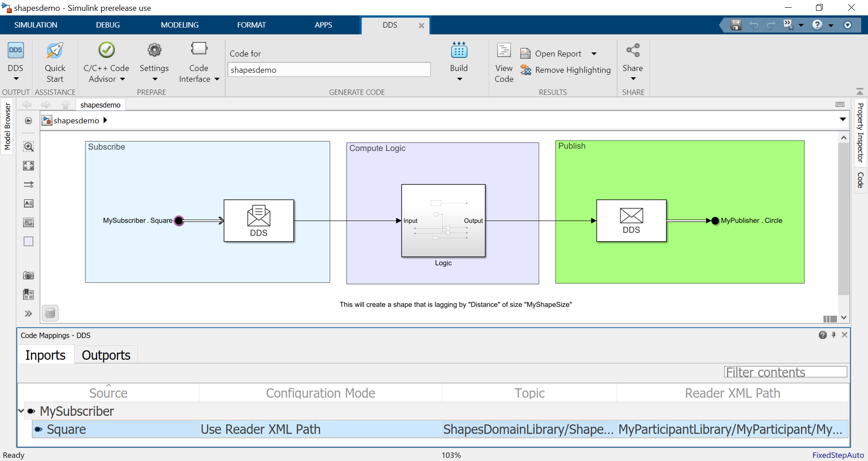868x461 pixels.
Task: Sort by the Source column header
Action: point(108,393)
